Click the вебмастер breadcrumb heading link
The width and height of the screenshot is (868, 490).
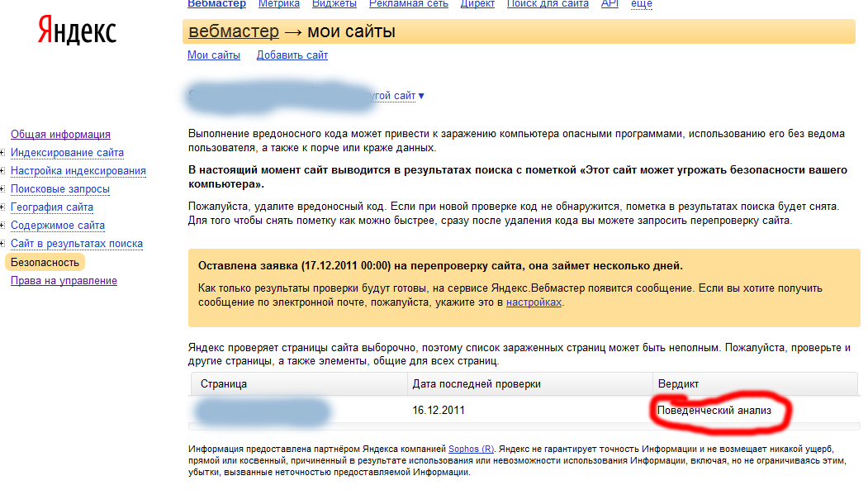(234, 31)
